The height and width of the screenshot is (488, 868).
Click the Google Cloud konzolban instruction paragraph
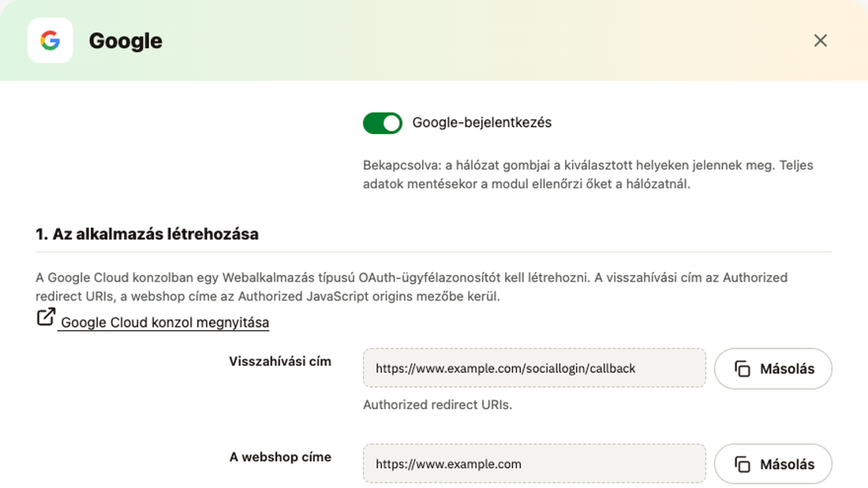(x=411, y=287)
